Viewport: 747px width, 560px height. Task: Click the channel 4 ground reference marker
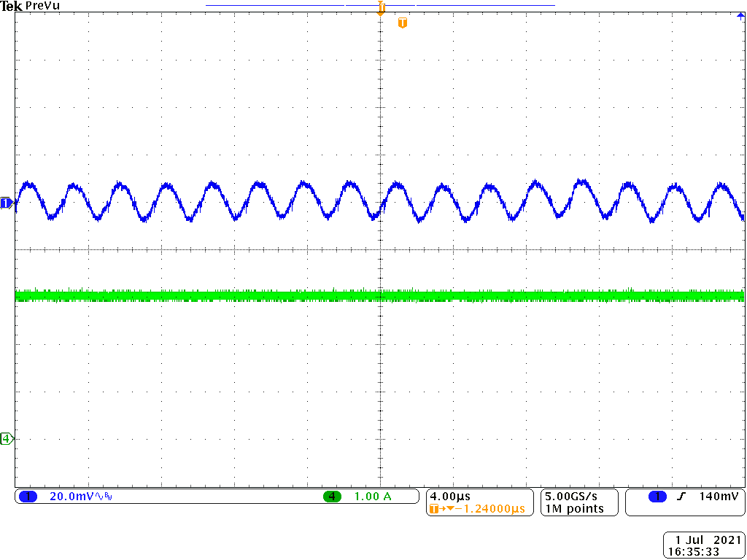pyautogui.click(x=7, y=438)
